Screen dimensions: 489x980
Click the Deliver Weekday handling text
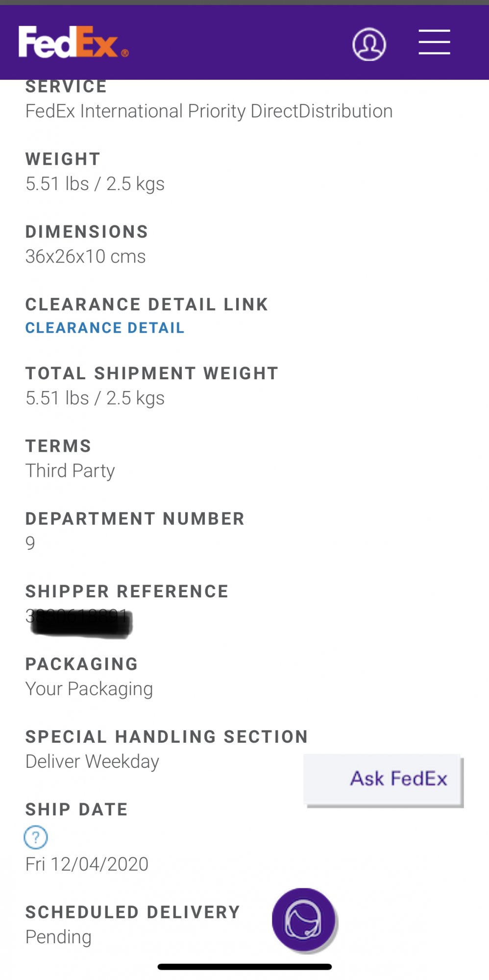click(92, 761)
